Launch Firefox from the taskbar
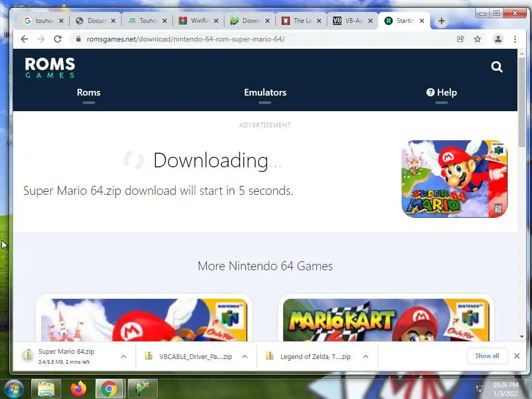532x399 pixels. tap(78, 389)
